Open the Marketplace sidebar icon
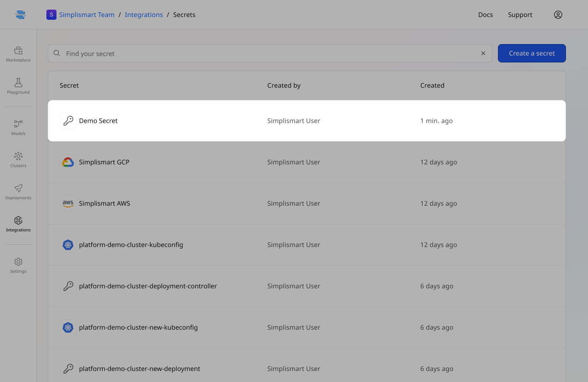The width and height of the screenshot is (588, 382). (x=18, y=50)
